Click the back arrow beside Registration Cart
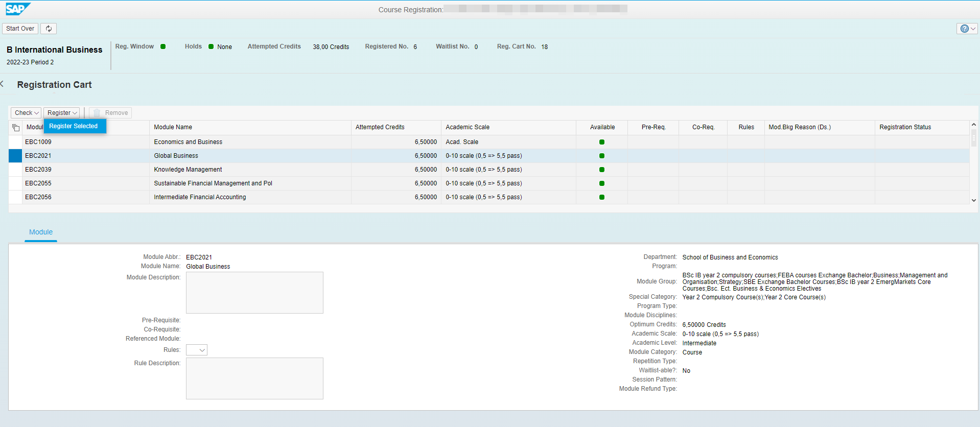The image size is (980, 427). 2,84
